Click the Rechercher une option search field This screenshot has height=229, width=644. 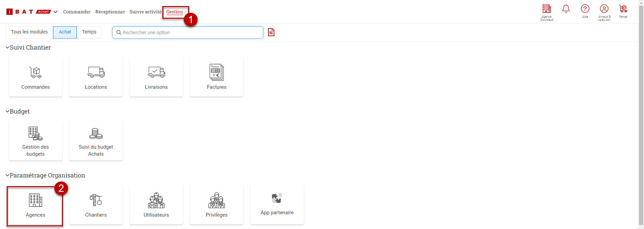[191, 32]
